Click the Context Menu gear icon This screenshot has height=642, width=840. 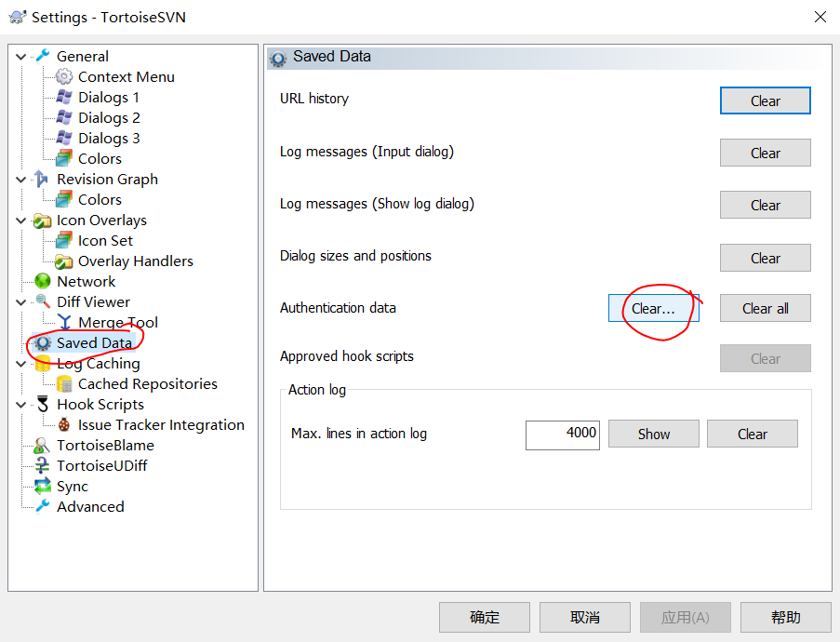[64, 76]
